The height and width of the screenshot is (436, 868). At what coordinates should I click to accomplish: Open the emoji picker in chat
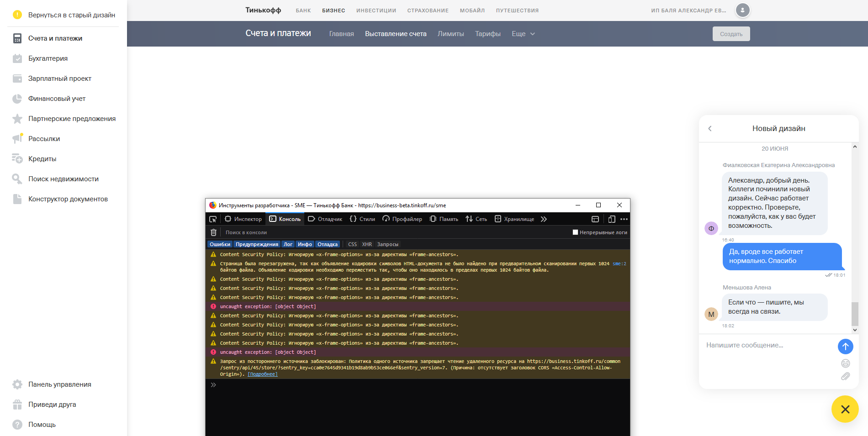845,363
